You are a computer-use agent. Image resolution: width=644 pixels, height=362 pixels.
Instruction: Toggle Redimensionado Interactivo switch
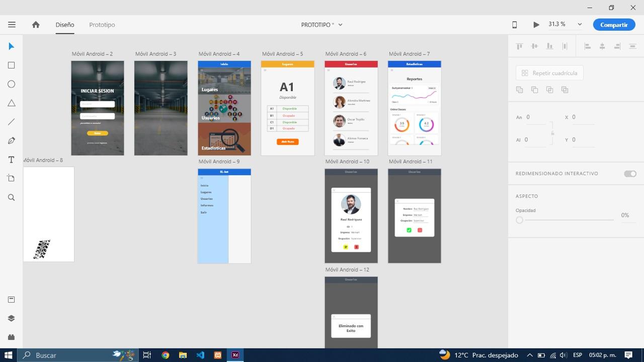[x=630, y=174]
